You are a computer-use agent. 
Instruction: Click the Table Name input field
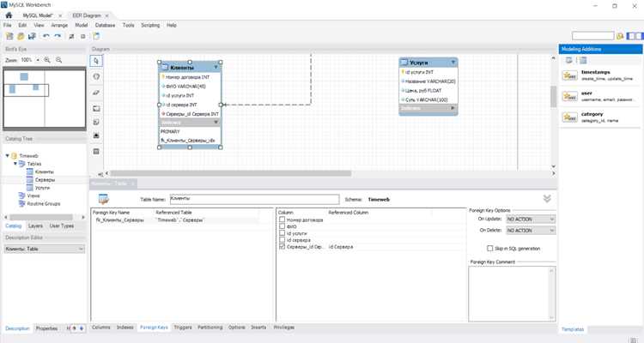[x=255, y=199]
